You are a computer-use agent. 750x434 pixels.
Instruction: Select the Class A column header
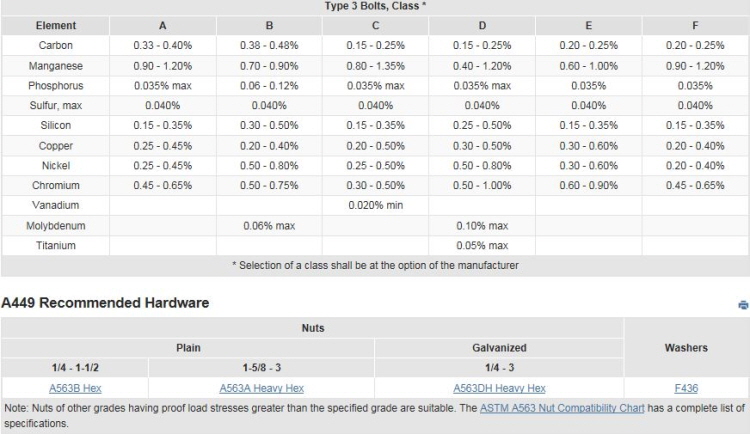pos(163,26)
